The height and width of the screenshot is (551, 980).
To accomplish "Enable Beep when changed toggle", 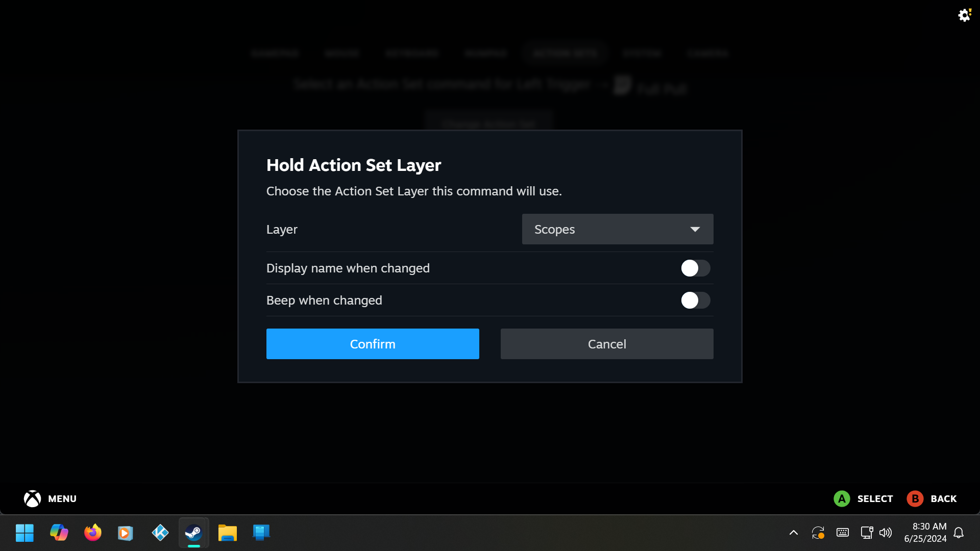I will click(x=695, y=300).
